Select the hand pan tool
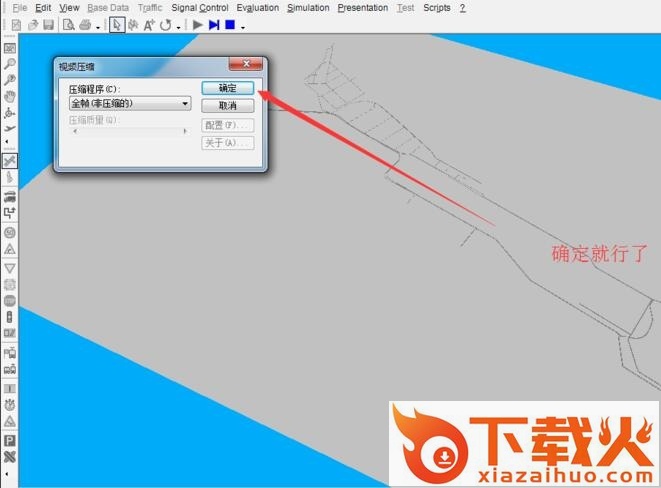The width and height of the screenshot is (661, 488). [10, 97]
